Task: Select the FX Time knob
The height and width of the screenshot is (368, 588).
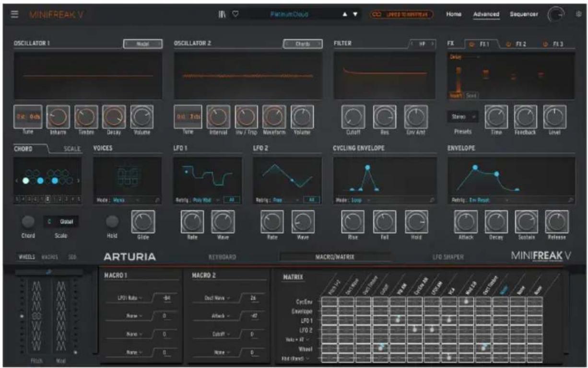Action: 496,117
